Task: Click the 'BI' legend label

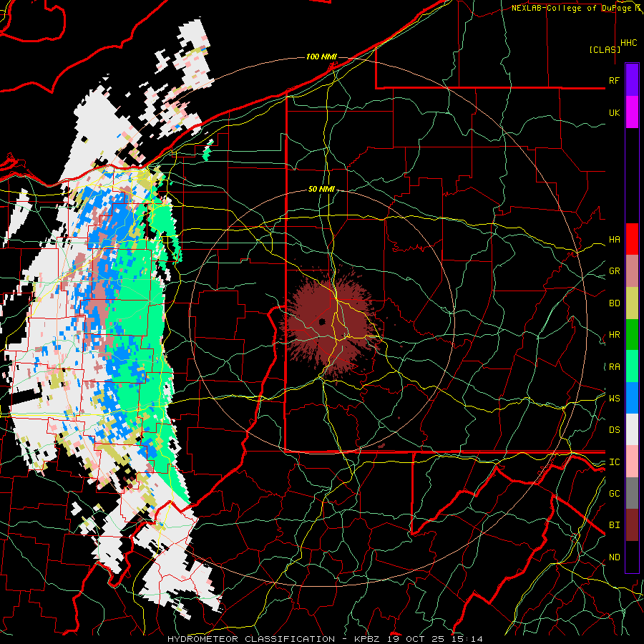Action: tap(614, 525)
